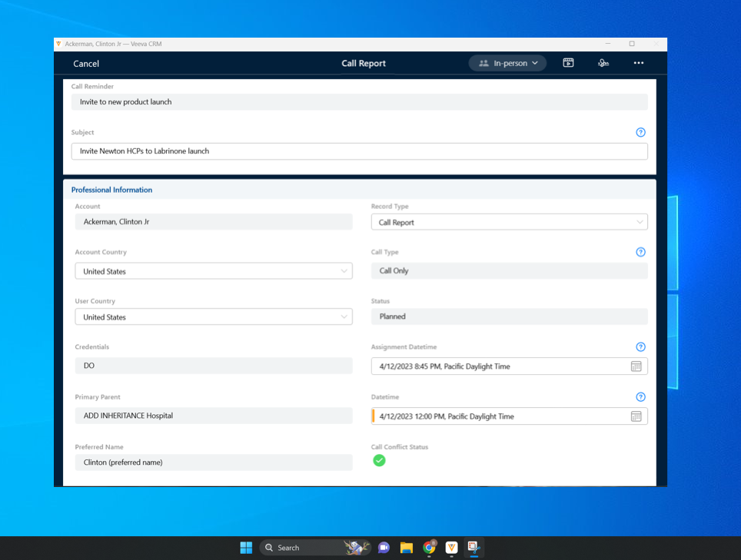Open File Explorer from the taskbar
The width and height of the screenshot is (741, 560).
click(x=407, y=547)
